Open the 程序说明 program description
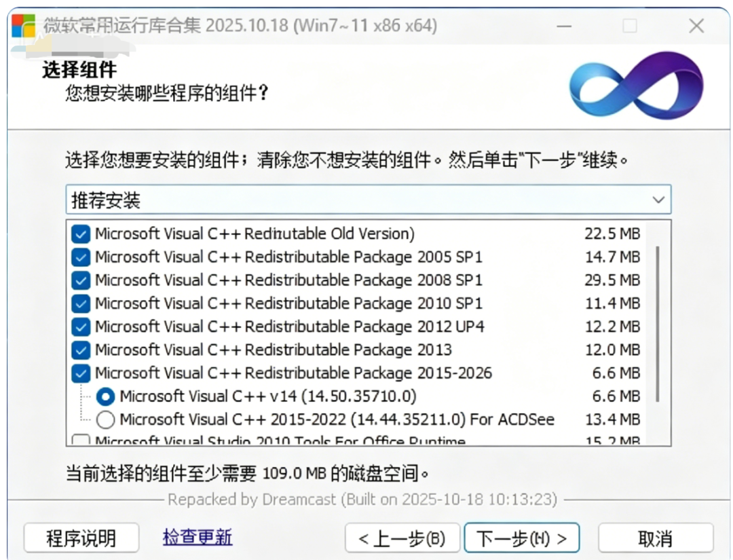Screen dimensions: 733x560 pyautogui.click(x=81, y=538)
